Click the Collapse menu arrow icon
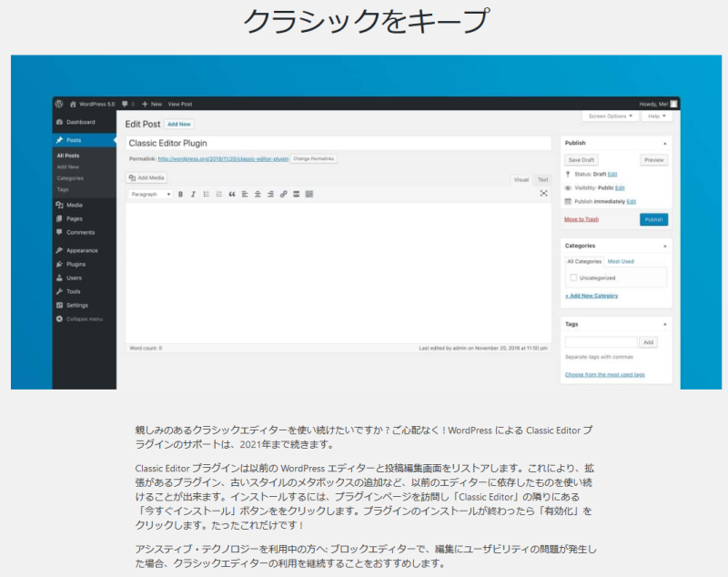This screenshot has height=577, width=728. point(59,319)
